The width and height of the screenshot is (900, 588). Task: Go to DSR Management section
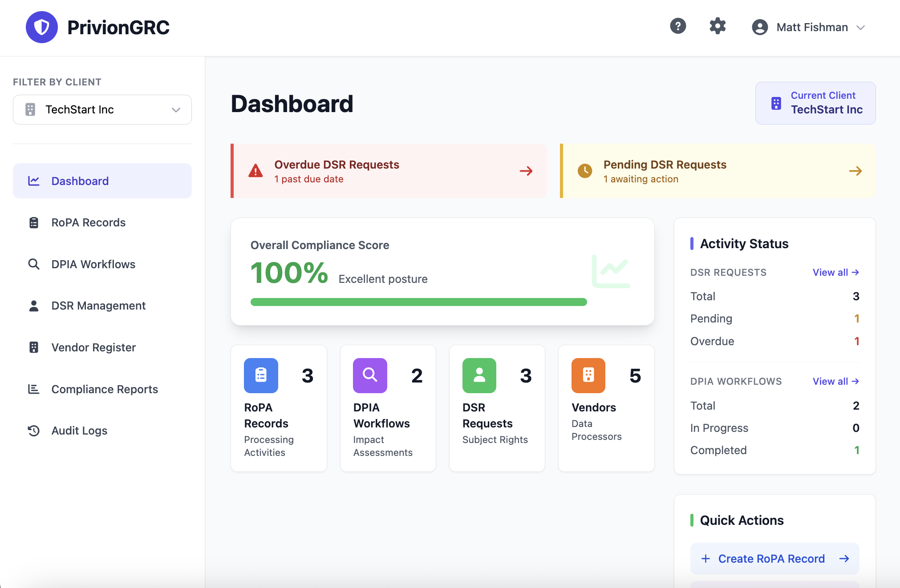(98, 306)
